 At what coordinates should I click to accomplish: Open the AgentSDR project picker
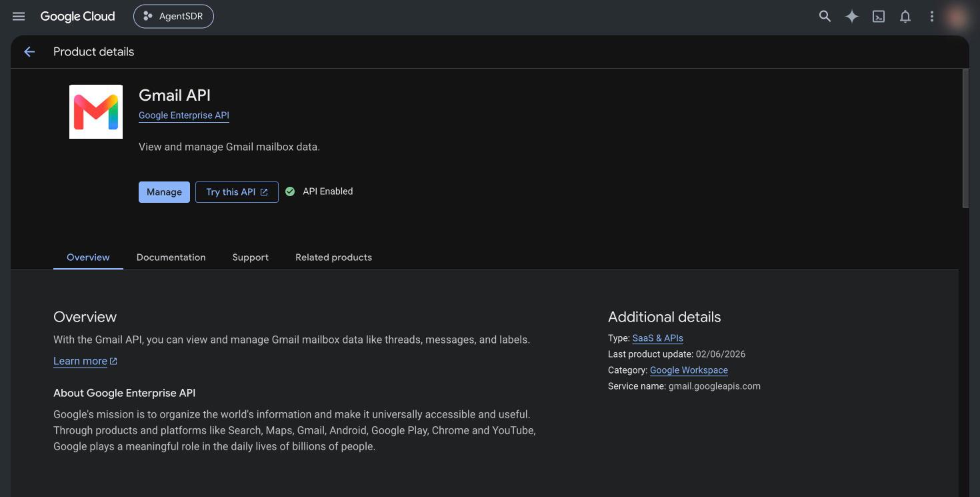173,16
